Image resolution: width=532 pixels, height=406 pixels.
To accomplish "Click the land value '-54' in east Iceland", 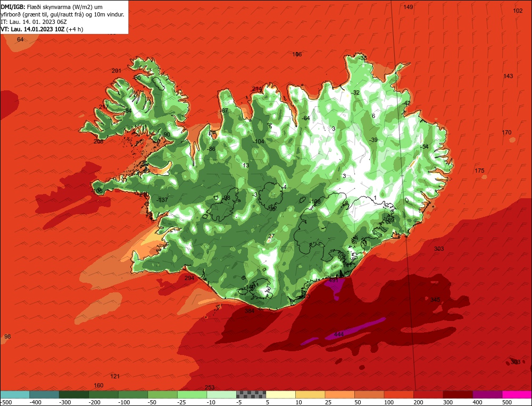I will coord(424,146).
